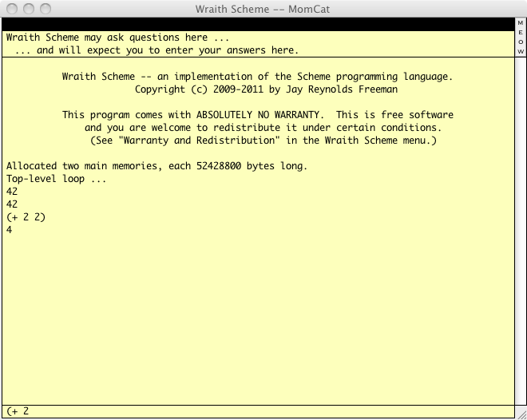
Task: Click the black status strip under the title bar
Action: (257, 24)
